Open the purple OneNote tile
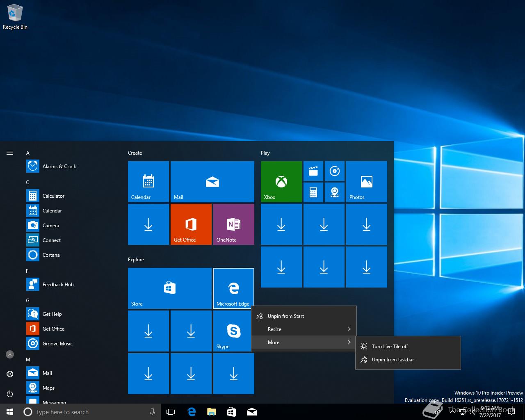 [x=234, y=224]
